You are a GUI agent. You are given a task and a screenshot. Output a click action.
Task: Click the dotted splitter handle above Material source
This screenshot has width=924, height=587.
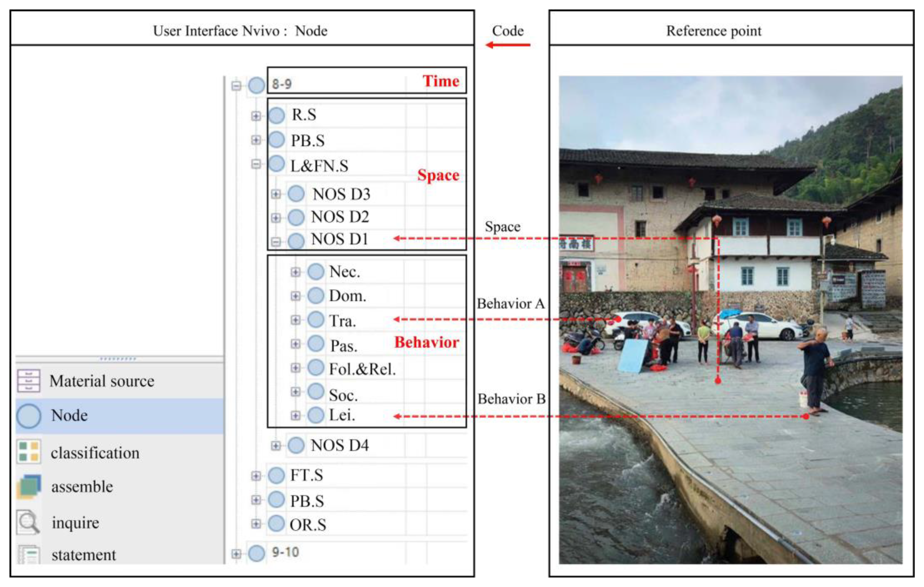coord(118,359)
